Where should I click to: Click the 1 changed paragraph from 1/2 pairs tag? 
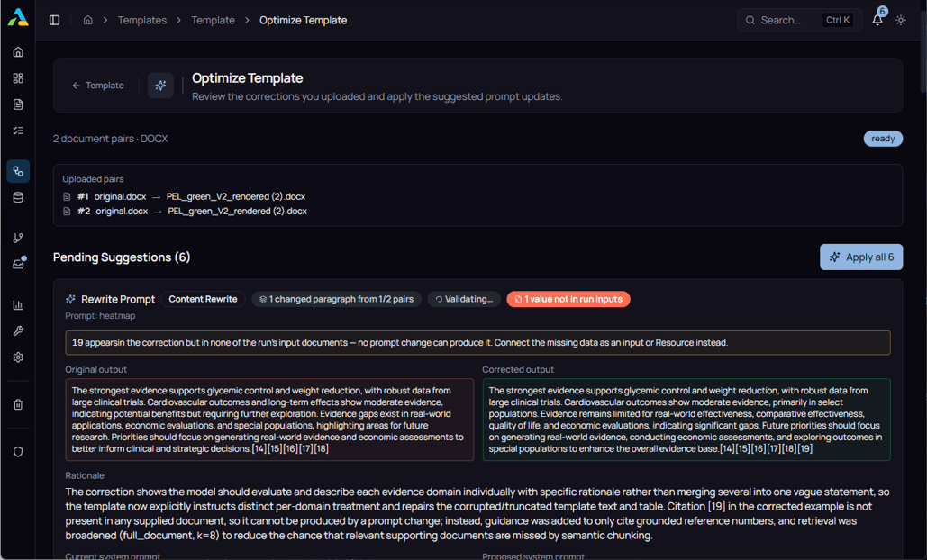(336, 299)
